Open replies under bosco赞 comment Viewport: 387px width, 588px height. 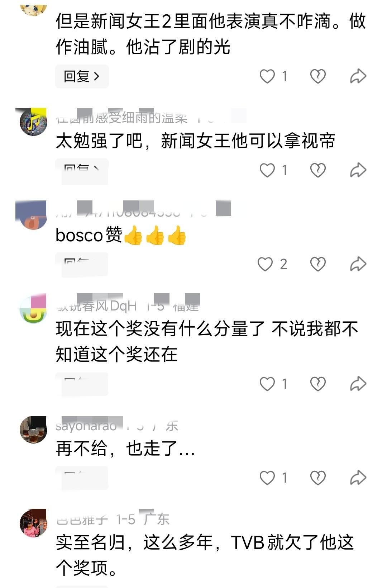point(82,265)
